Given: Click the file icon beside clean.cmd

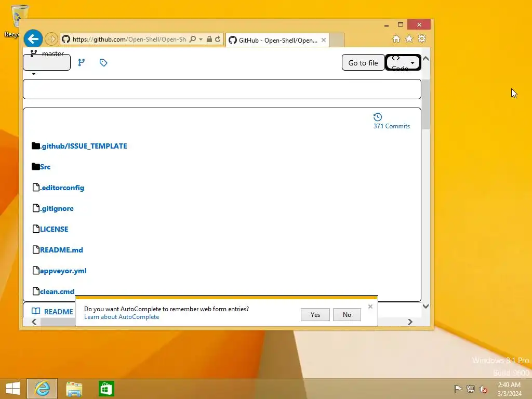Looking at the screenshot, I should 36,291.
